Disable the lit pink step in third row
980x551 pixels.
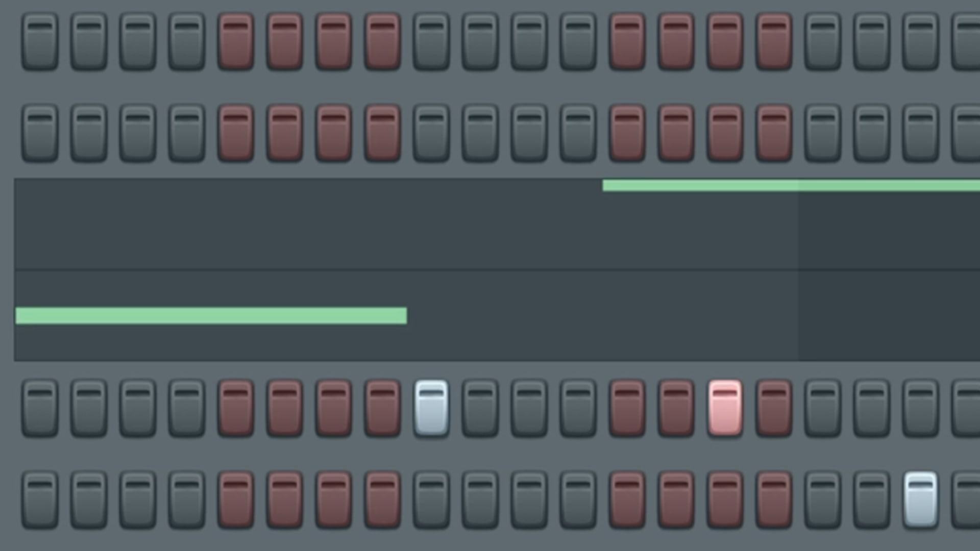[x=725, y=408]
